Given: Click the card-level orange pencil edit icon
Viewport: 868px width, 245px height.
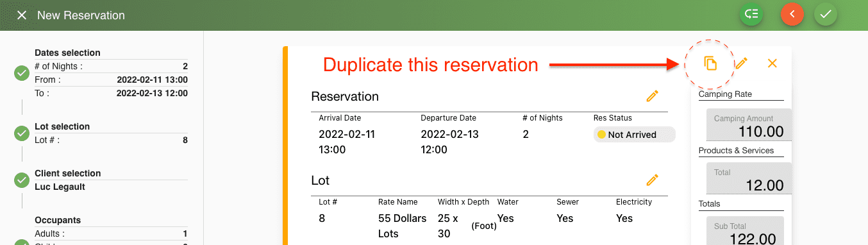Looking at the screenshot, I should [741, 63].
